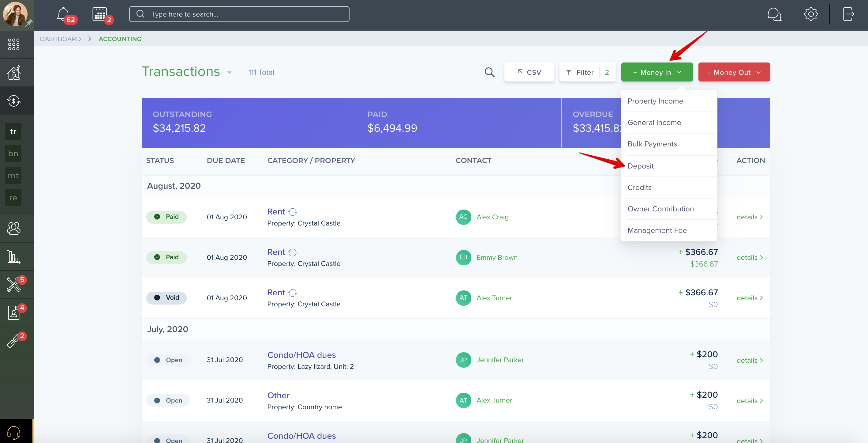The width and height of the screenshot is (868, 443).
Task: Open the chat messages icon
Action: point(774,14)
